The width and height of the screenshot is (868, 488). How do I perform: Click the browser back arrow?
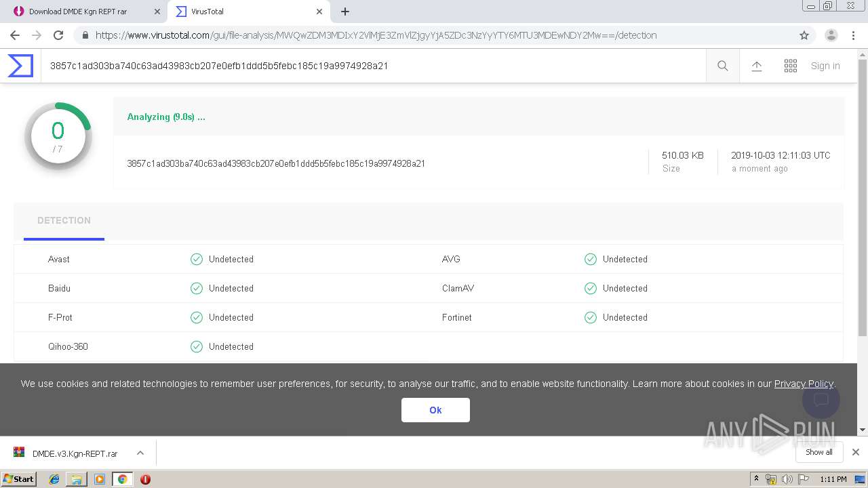point(15,35)
